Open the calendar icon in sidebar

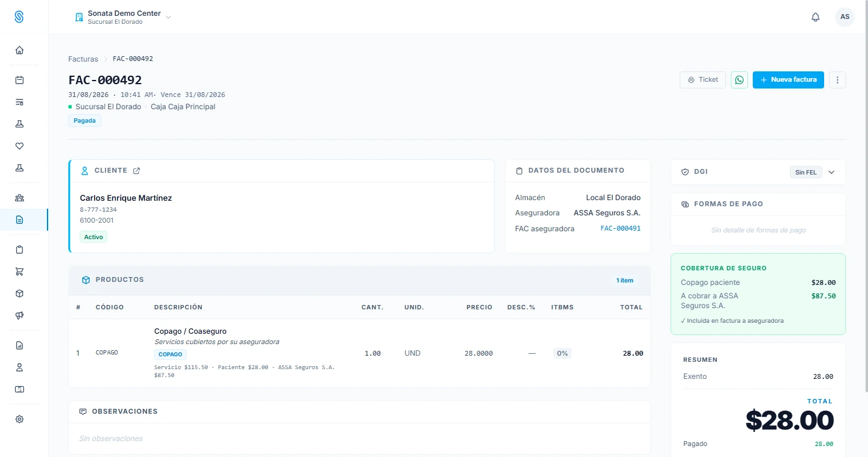[20, 80]
